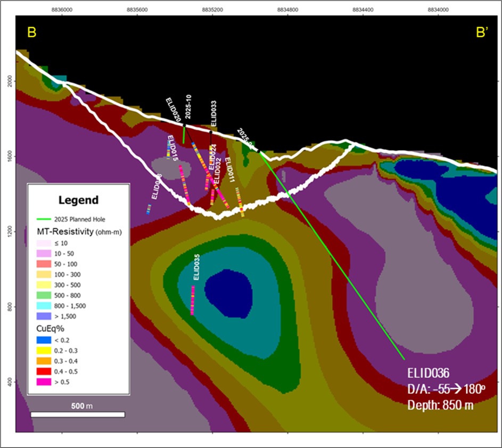Click the 2025-10 collar point
This screenshot has width=502, height=448.
(184, 125)
